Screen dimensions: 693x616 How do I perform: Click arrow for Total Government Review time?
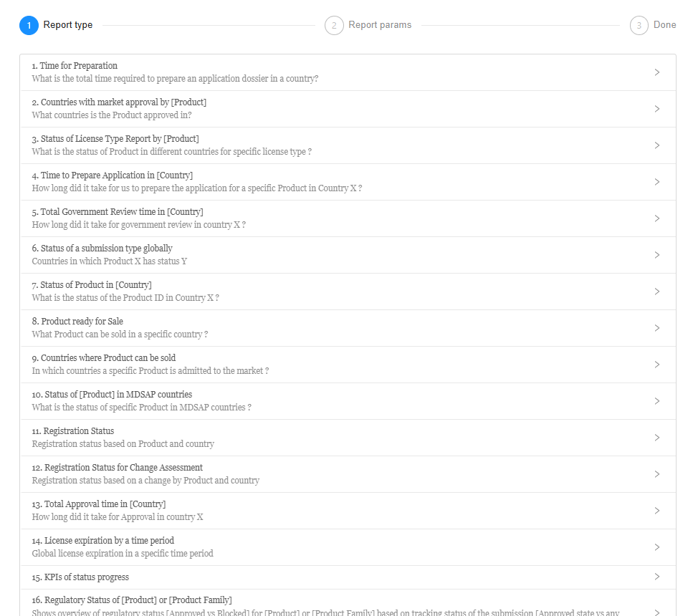(656, 218)
